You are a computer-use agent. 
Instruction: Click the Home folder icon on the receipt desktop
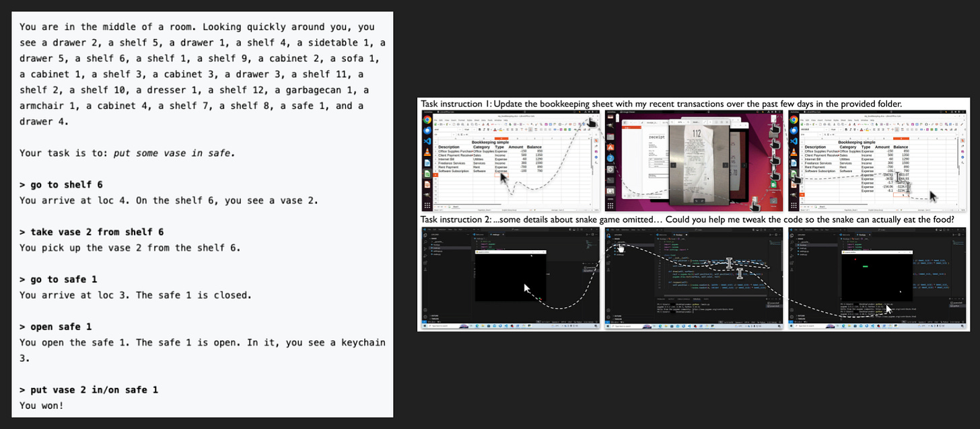[x=773, y=201]
